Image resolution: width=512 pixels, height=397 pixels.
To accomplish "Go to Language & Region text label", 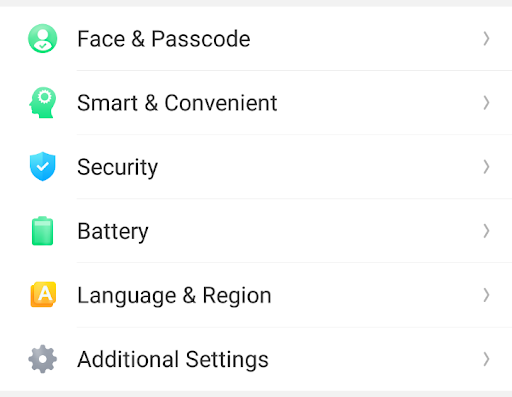I will pyautogui.click(x=174, y=296).
